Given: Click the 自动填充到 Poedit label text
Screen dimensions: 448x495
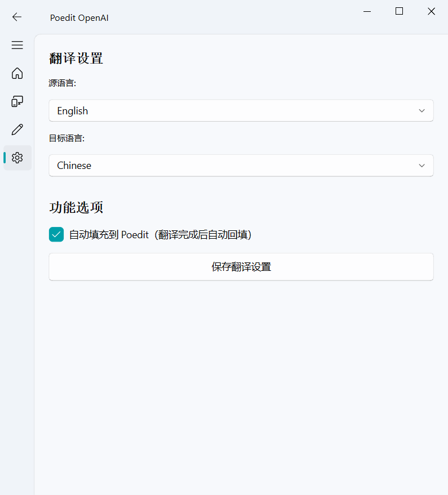Looking at the screenshot, I should 160,235.
